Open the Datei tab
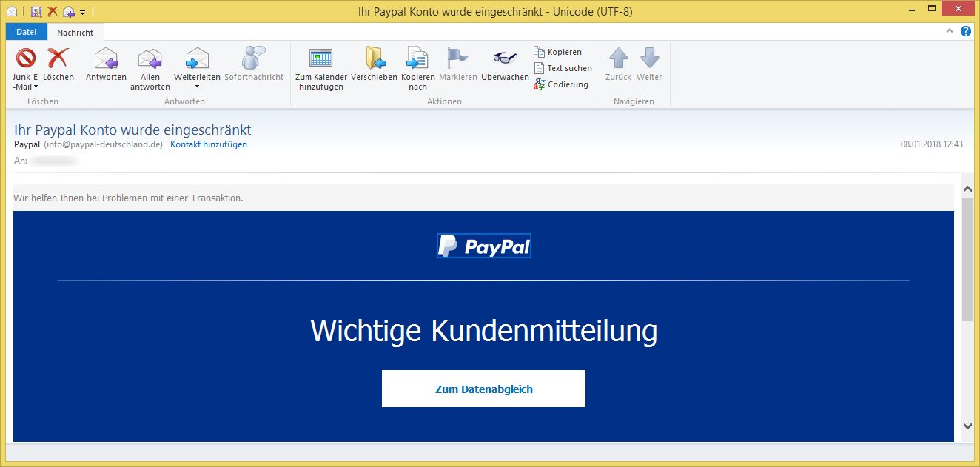The image size is (980, 467). [27, 32]
